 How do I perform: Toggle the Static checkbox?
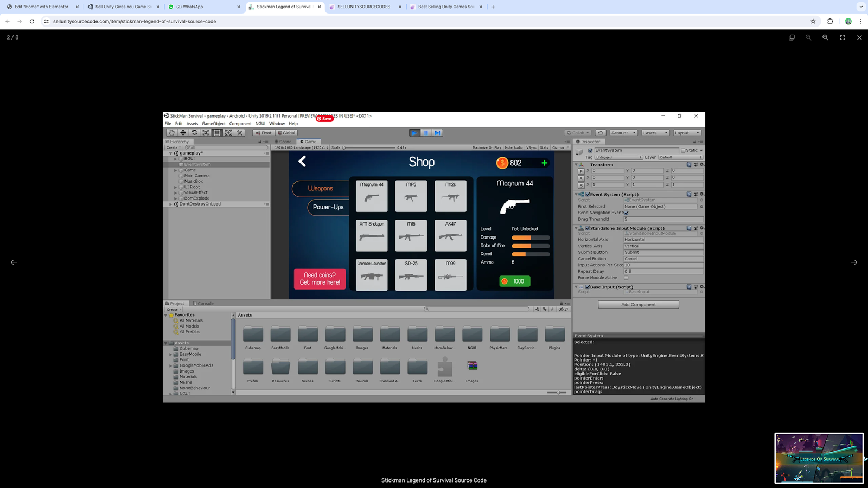(683, 150)
